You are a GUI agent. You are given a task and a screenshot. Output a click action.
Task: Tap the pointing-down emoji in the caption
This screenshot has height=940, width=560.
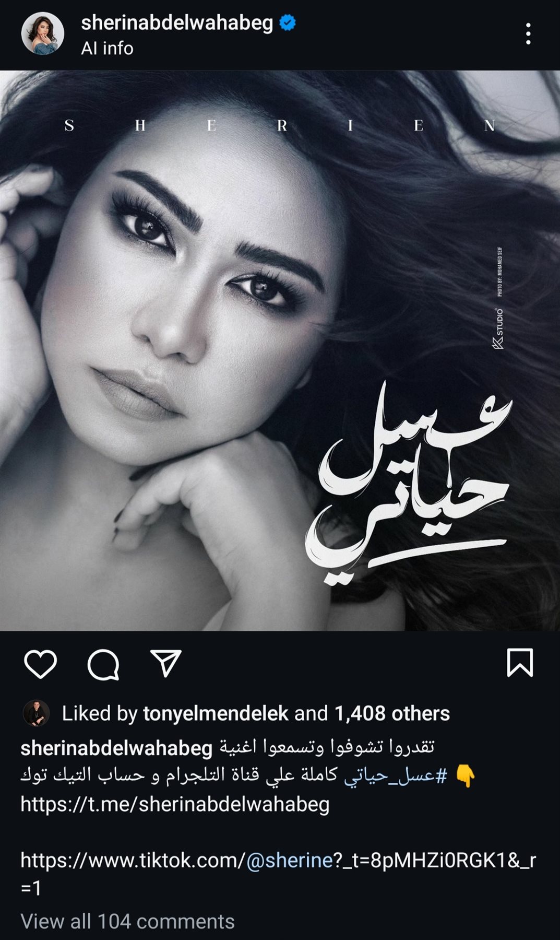tap(465, 775)
